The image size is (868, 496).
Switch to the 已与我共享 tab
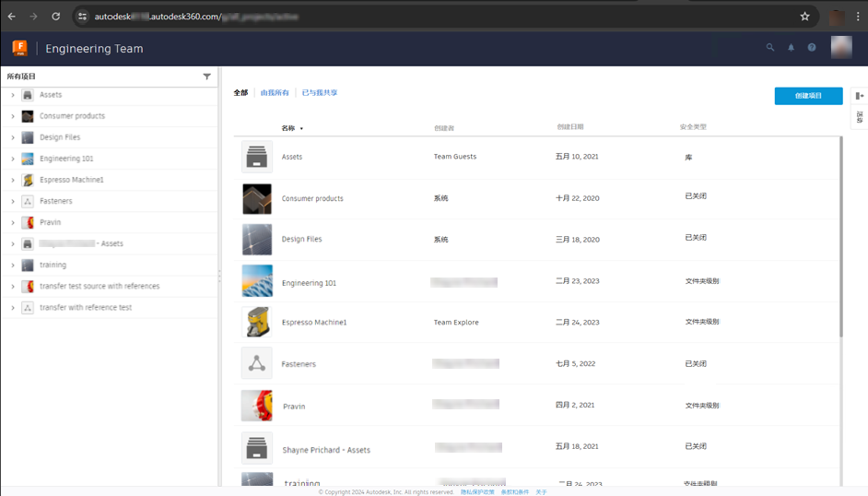point(320,92)
